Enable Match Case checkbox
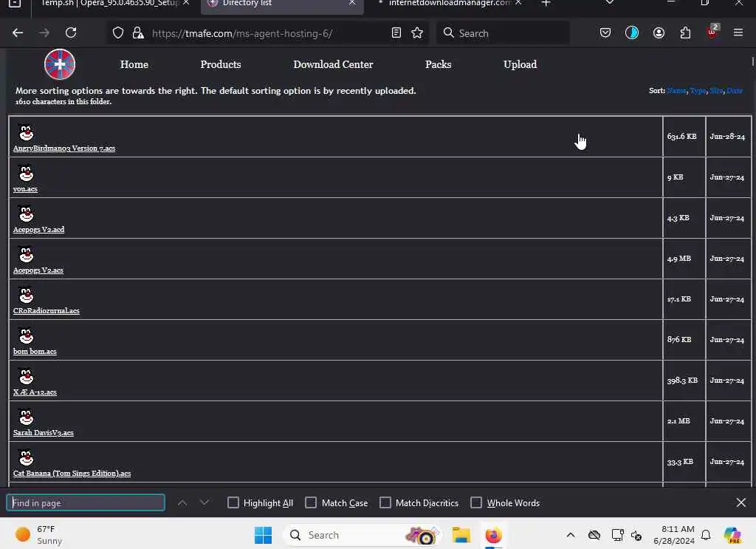 311,502
